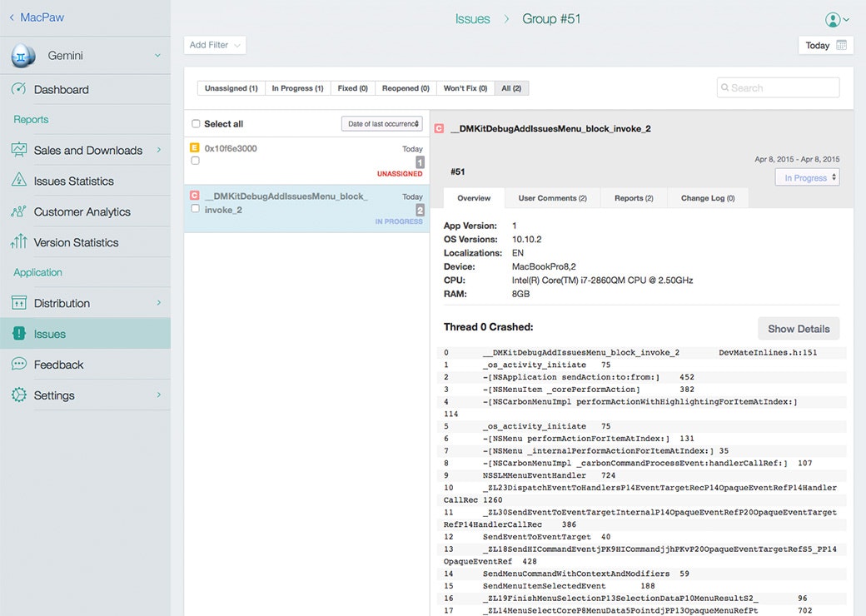Click the Version Statistics arrows icon

tap(19, 241)
